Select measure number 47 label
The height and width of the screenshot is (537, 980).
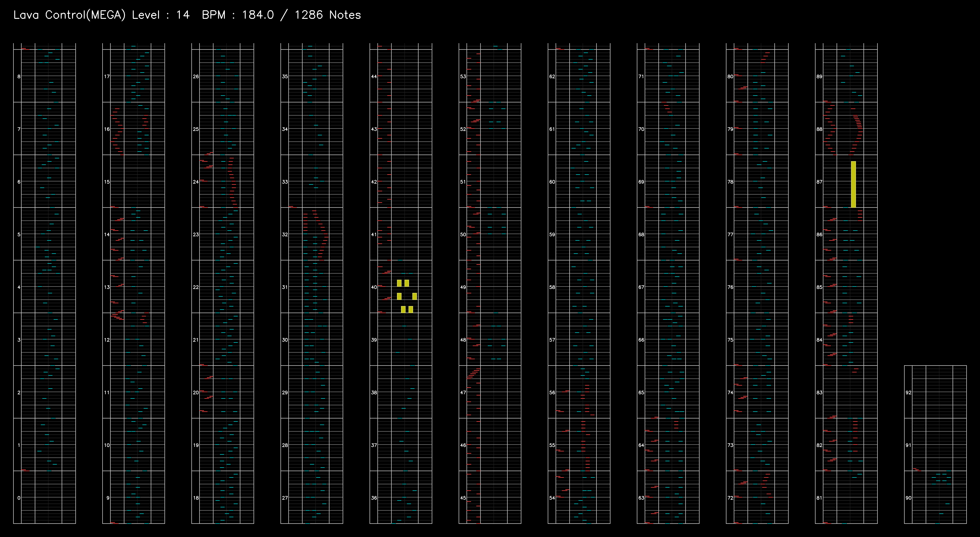[x=463, y=393]
